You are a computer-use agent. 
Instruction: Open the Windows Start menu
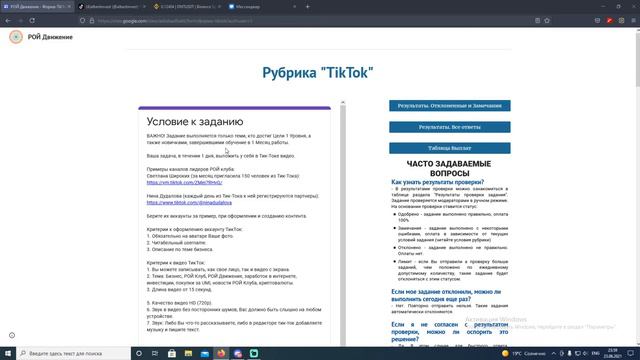coord(8,353)
